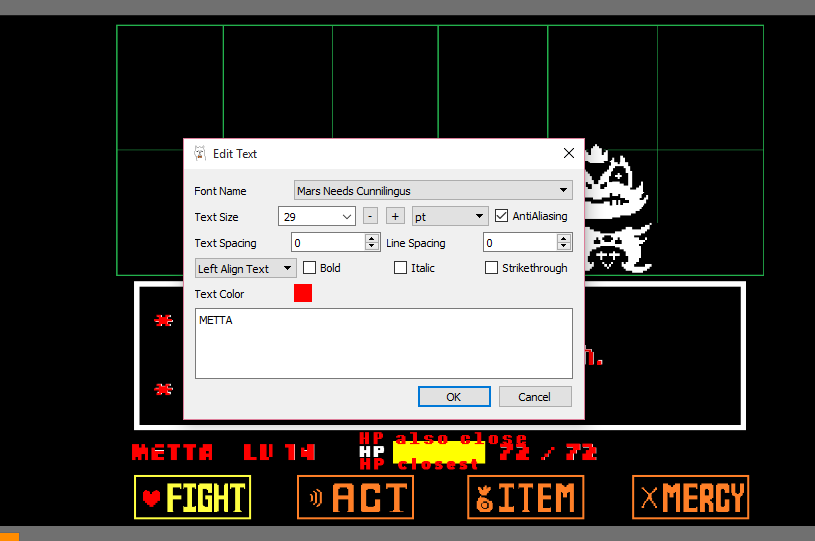Select the upper red asterisk in dialogue box
The width and height of the screenshot is (815, 541).
click(x=163, y=321)
